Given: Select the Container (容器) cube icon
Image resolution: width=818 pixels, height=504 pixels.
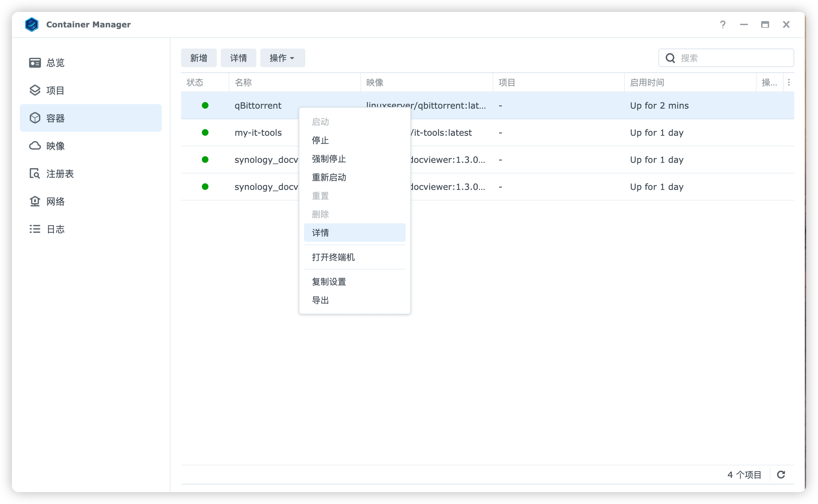Looking at the screenshot, I should pyautogui.click(x=35, y=118).
